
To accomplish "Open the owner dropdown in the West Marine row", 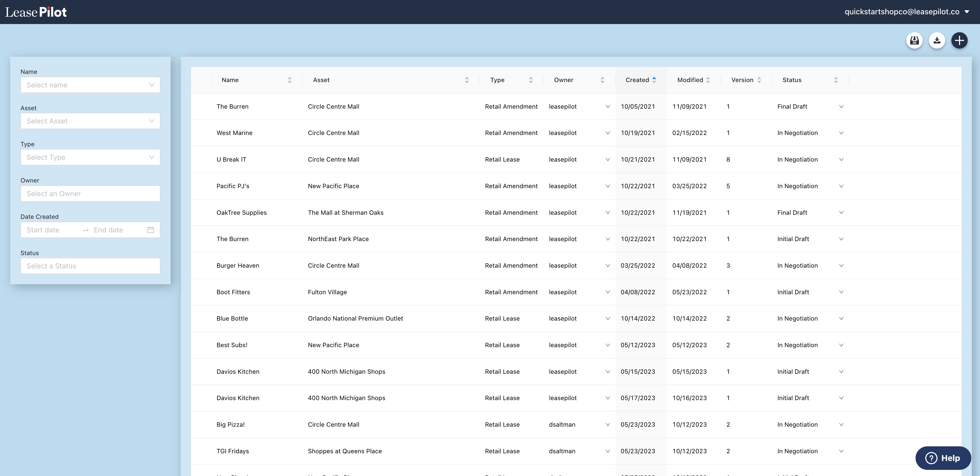I will click(608, 133).
